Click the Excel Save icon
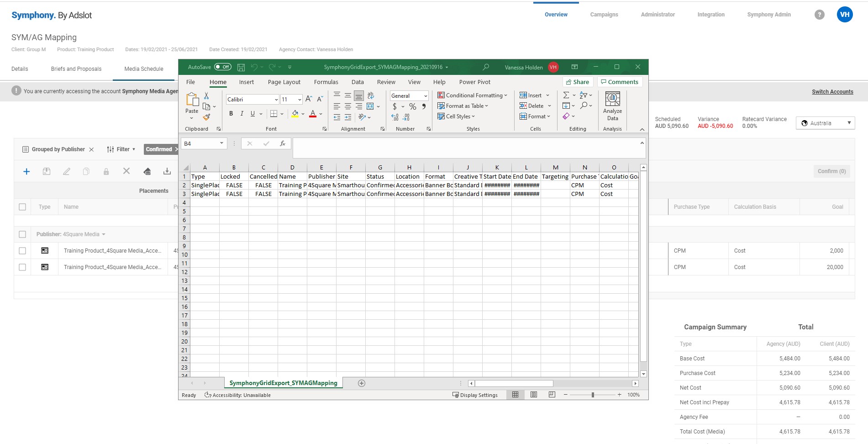 [x=241, y=67]
